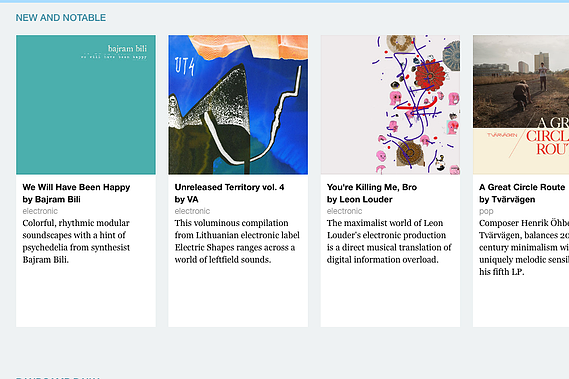Click the 'by Tvärvägen' artist link
Image resolution: width=569 pixels, height=379 pixels.
point(507,199)
